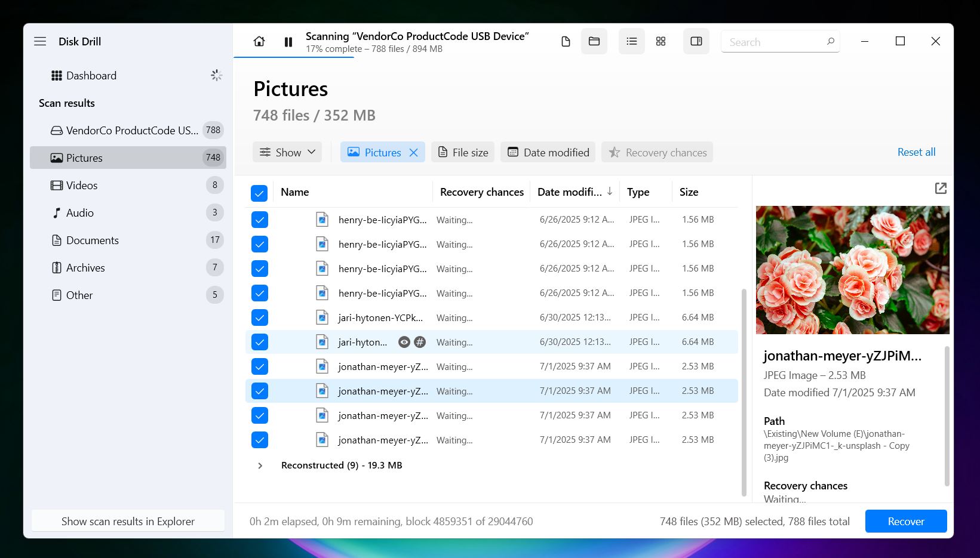Open the File size filter
This screenshot has height=558, width=980.
click(x=463, y=152)
